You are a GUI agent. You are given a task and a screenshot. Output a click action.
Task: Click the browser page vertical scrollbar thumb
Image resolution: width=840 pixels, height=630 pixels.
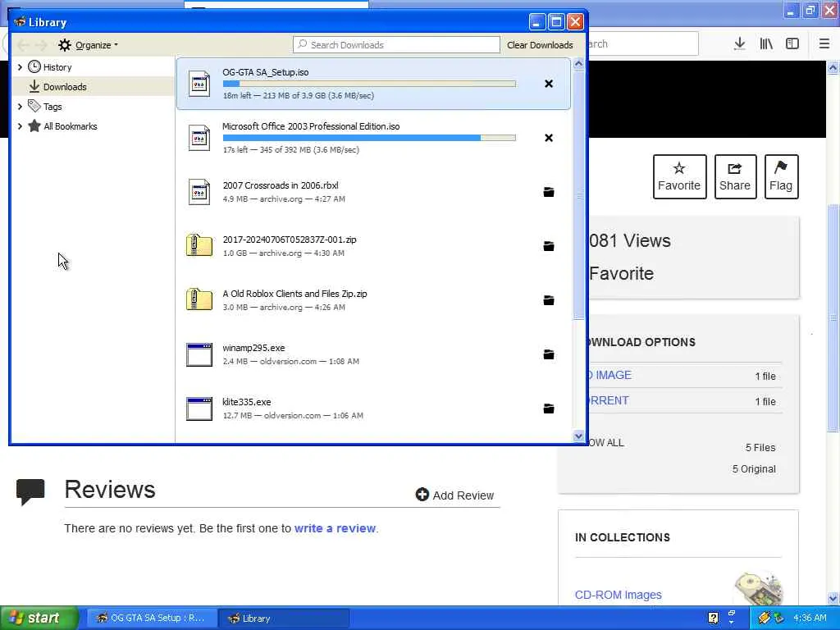coord(833,317)
